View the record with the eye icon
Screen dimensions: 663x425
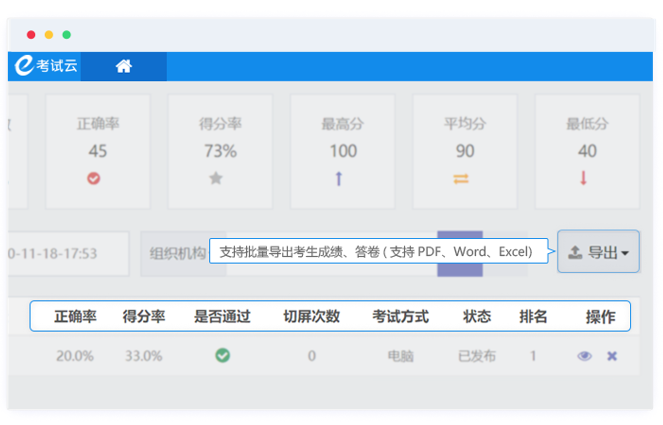[x=584, y=356]
